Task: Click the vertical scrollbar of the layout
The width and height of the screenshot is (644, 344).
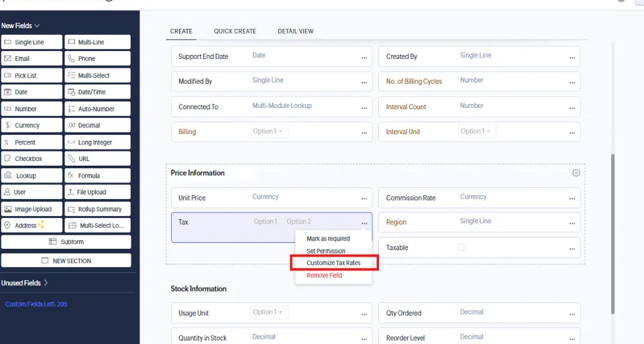Action: tap(612, 234)
